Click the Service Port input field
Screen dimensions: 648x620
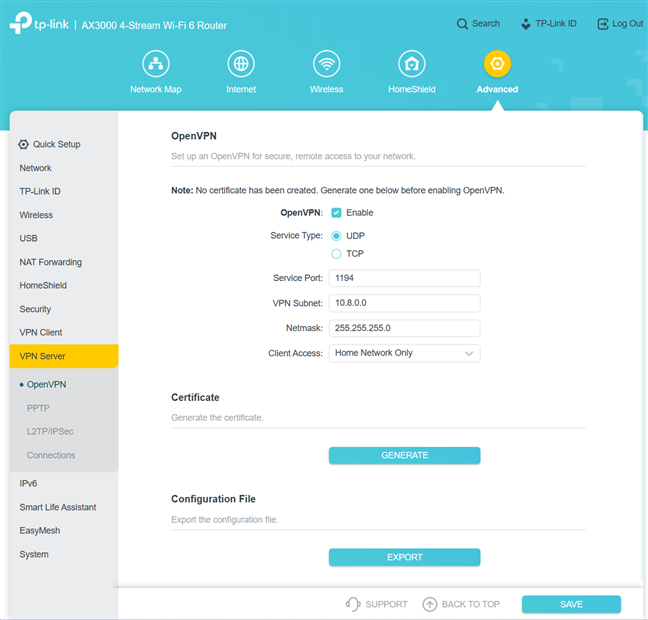tap(404, 278)
